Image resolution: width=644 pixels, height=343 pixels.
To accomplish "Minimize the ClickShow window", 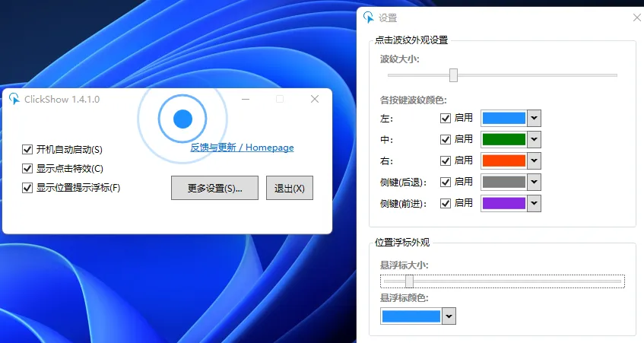I will coord(246,99).
